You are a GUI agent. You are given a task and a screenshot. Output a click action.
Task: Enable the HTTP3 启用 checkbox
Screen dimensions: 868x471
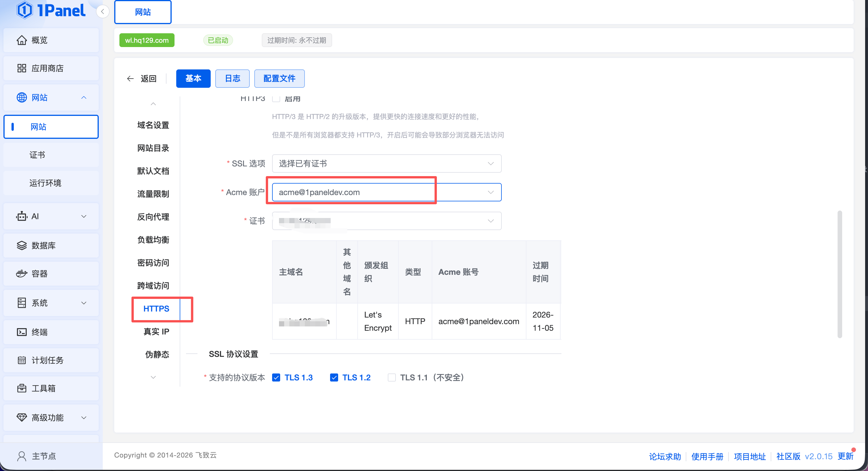click(x=276, y=98)
